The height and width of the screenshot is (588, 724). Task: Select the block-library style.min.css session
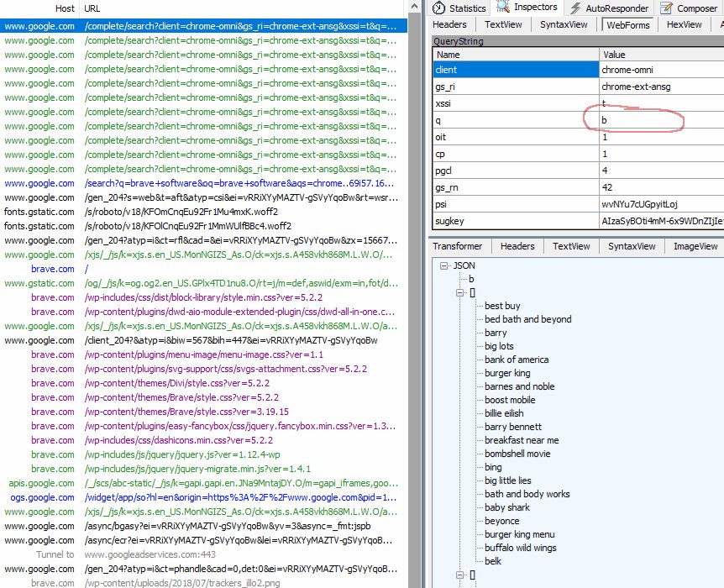coord(203,297)
